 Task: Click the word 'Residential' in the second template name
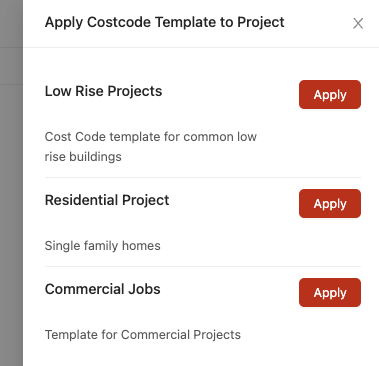81,200
